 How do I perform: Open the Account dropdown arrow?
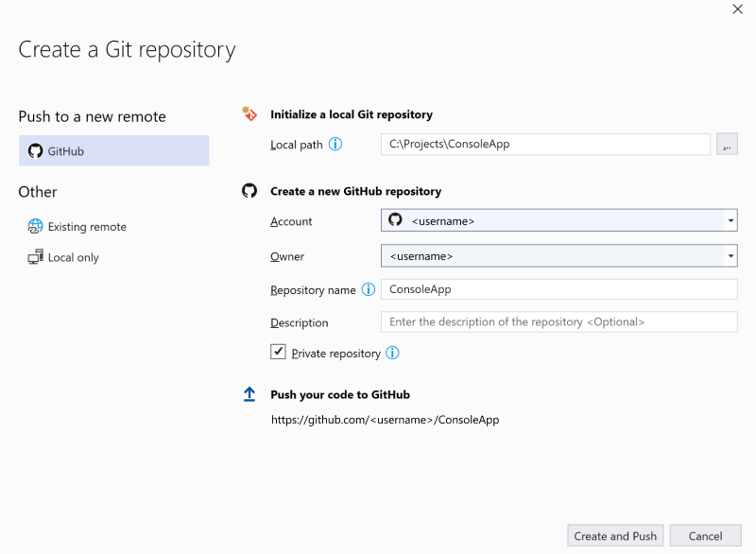pyautogui.click(x=730, y=220)
